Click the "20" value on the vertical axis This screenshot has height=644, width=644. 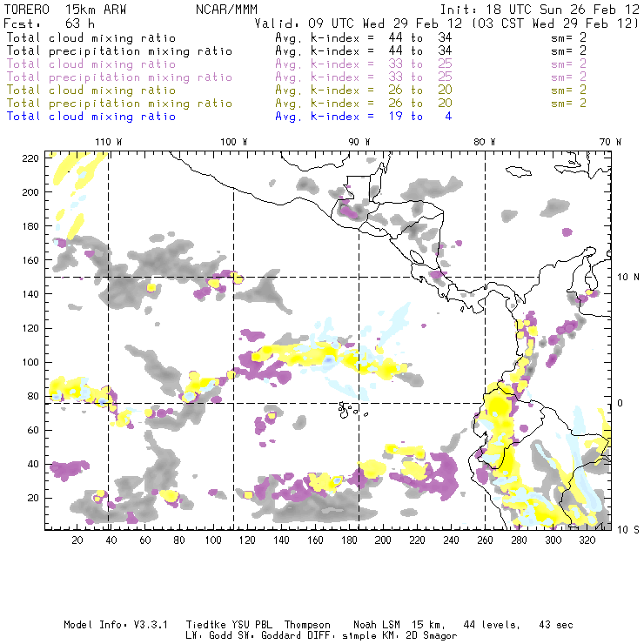click(x=33, y=498)
